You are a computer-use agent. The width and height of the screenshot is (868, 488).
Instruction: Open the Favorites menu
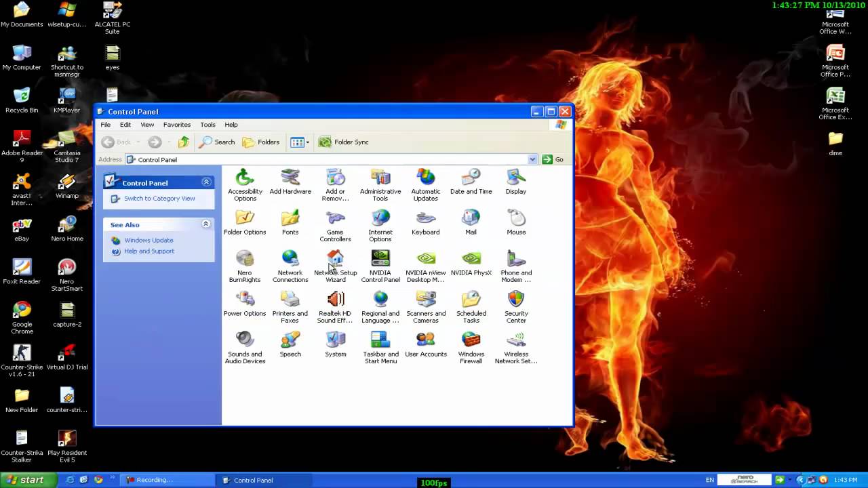pyautogui.click(x=177, y=125)
